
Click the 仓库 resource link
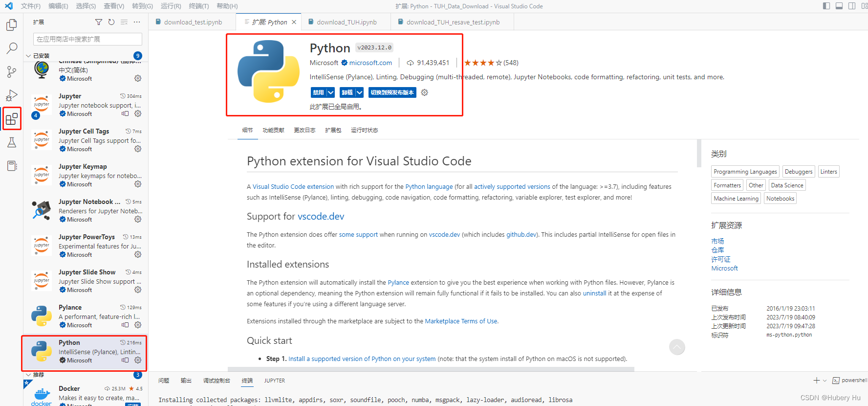717,250
